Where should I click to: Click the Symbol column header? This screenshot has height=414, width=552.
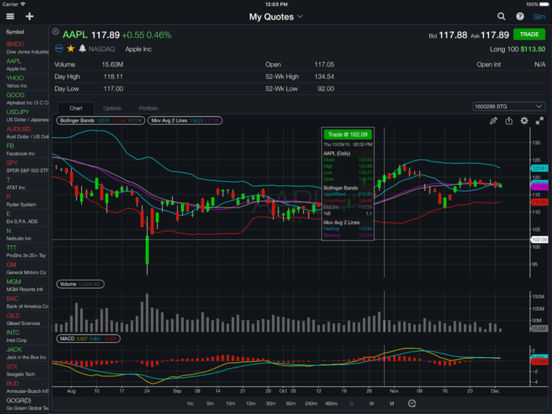pyautogui.click(x=15, y=32)
